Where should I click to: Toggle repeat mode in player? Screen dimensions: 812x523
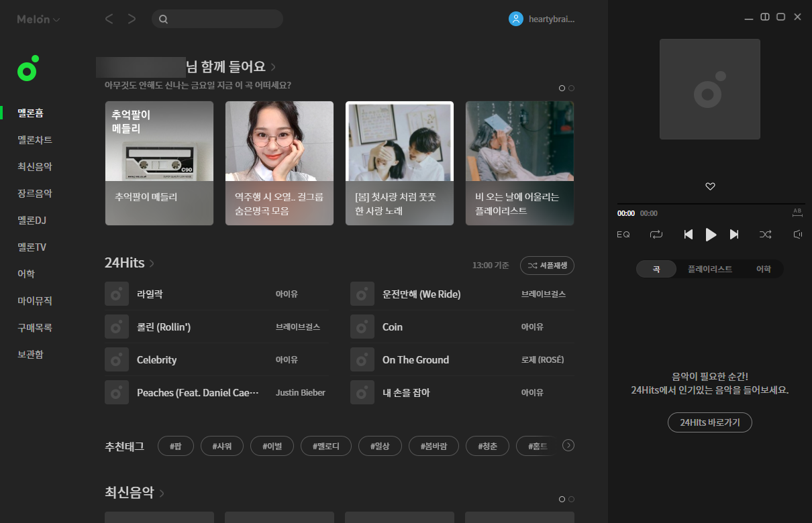pyautogui.click(x=656, y=235)
